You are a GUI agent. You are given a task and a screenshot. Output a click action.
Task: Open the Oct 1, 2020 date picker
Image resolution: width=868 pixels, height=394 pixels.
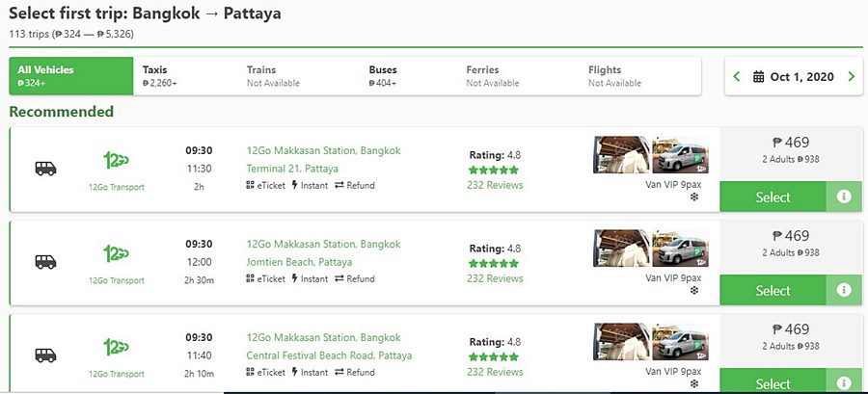pos(800,77)
